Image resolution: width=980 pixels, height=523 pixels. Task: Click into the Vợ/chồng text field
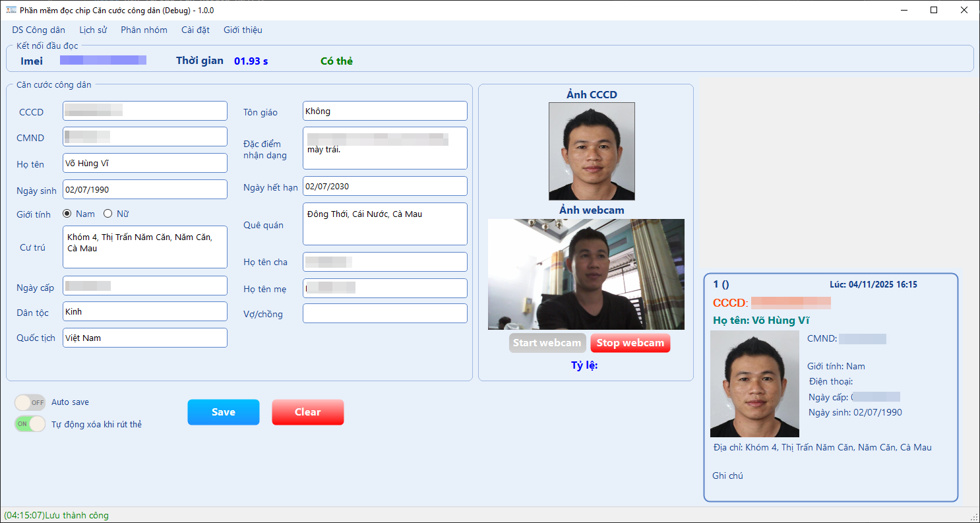pos(384,313)
